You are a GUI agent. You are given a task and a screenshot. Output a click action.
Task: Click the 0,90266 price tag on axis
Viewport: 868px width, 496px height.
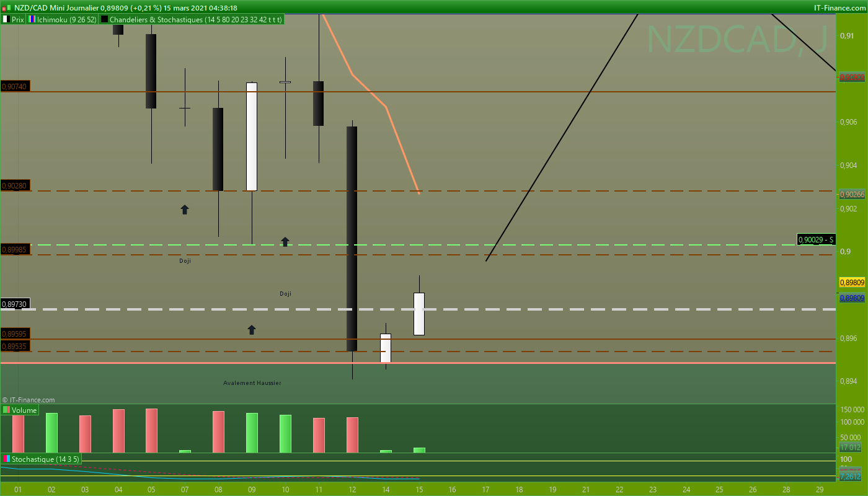pos(851,194)
